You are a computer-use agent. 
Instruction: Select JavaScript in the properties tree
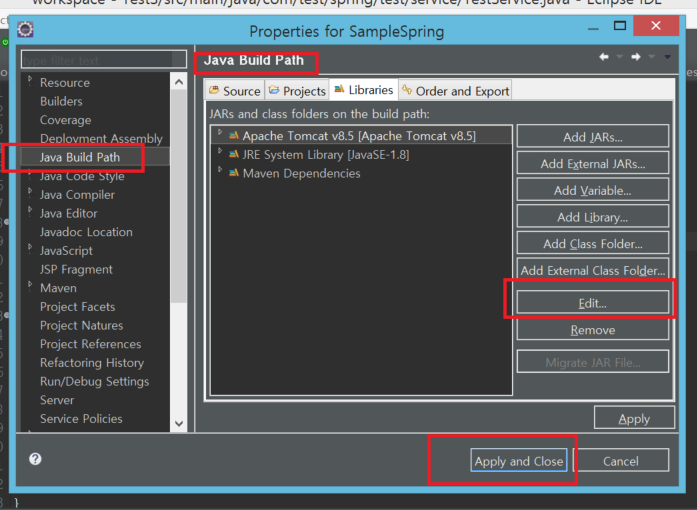pyautogui.click(x=66, y=251)
